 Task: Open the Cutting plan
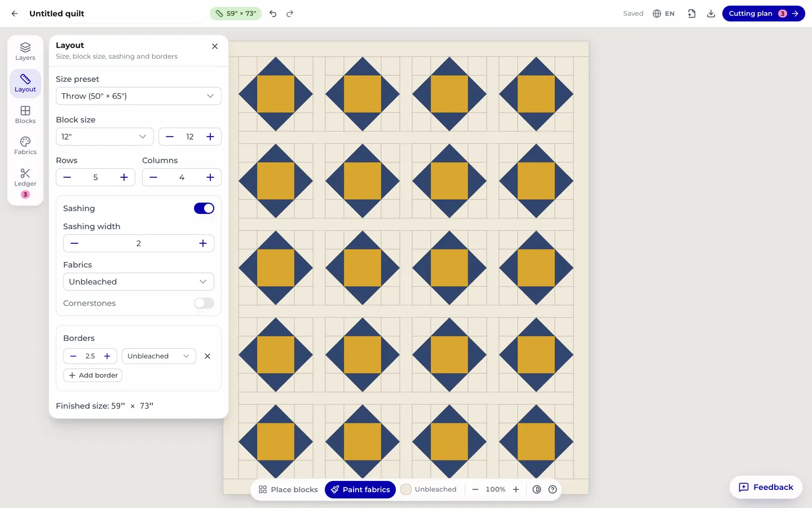[764, 14]
